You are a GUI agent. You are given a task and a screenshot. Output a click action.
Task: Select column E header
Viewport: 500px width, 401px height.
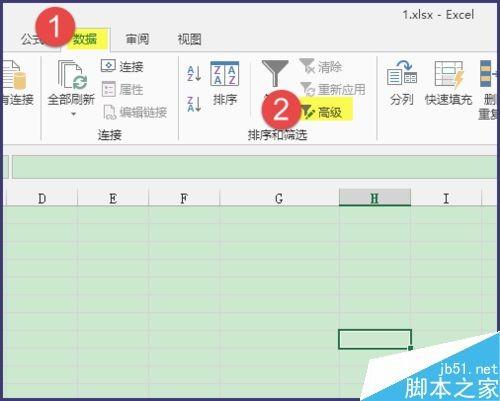coord(113,199)
